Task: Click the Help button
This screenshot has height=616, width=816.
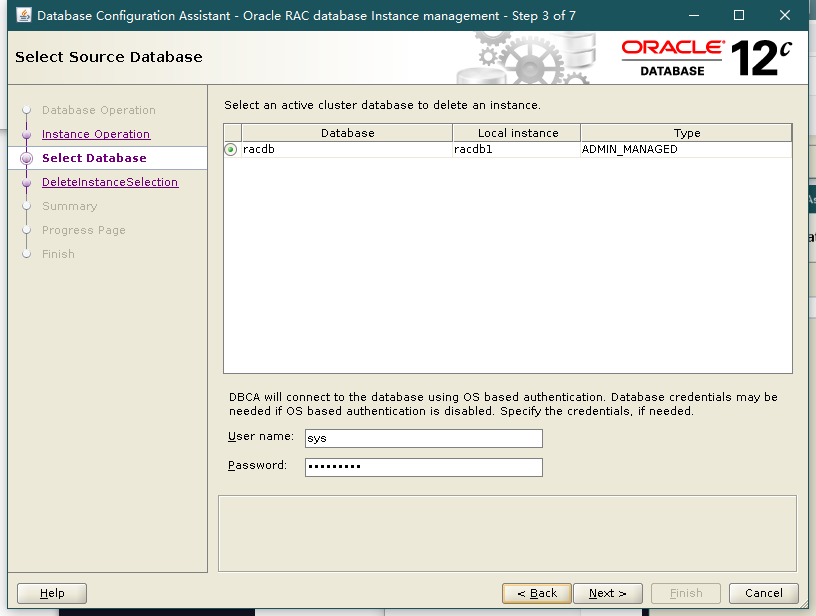Action: (x=52, y=593)
